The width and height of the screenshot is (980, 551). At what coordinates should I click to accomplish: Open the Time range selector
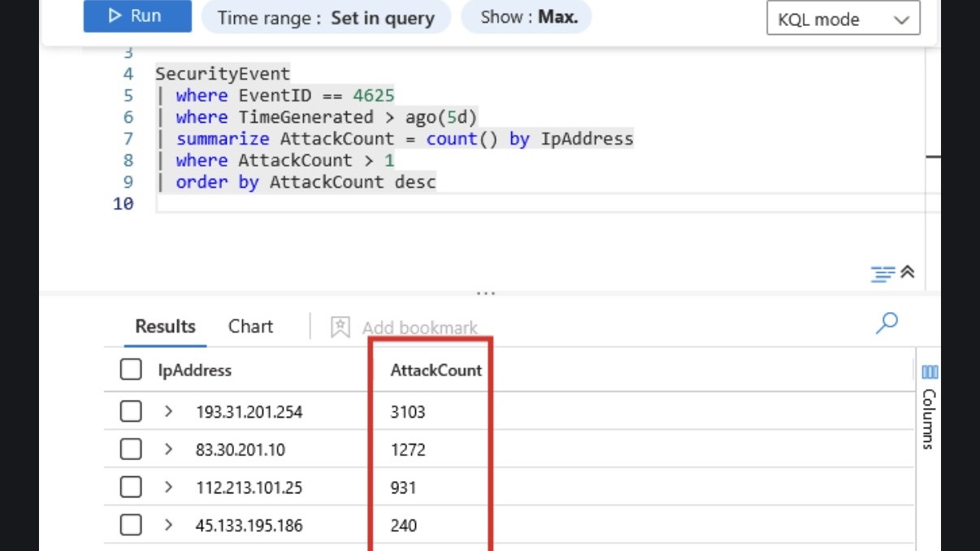[x=325, y=17]
